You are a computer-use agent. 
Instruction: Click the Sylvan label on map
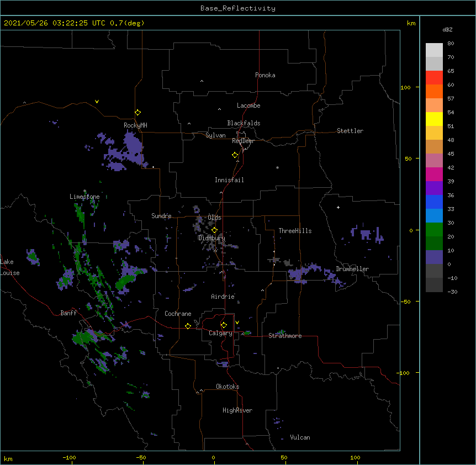click(x=215, y=135)
